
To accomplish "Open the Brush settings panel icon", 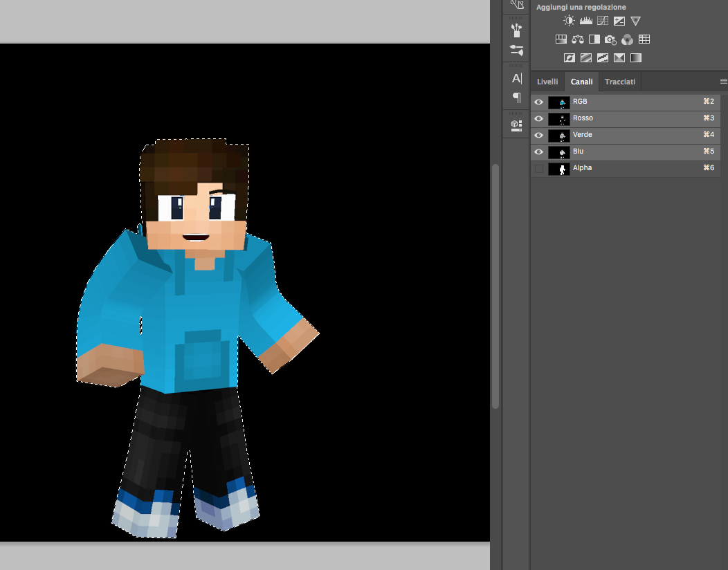I will click(516, 50).
